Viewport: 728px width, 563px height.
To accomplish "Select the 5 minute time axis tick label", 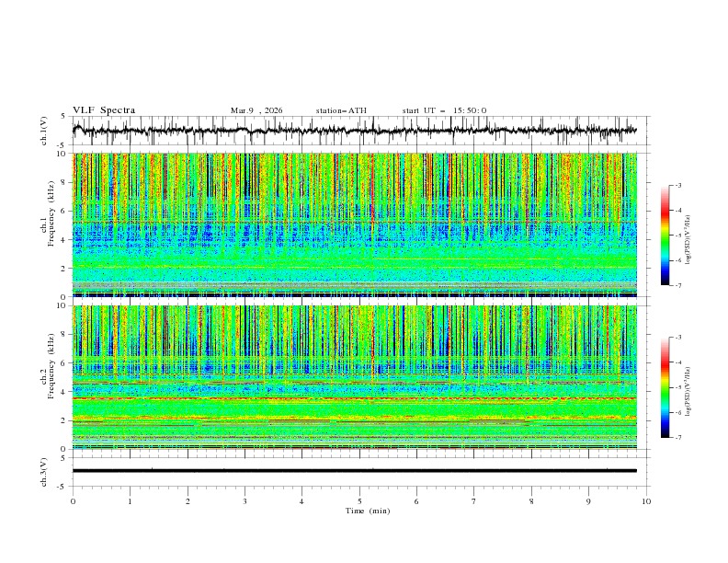I will click(x=359, y=501).
